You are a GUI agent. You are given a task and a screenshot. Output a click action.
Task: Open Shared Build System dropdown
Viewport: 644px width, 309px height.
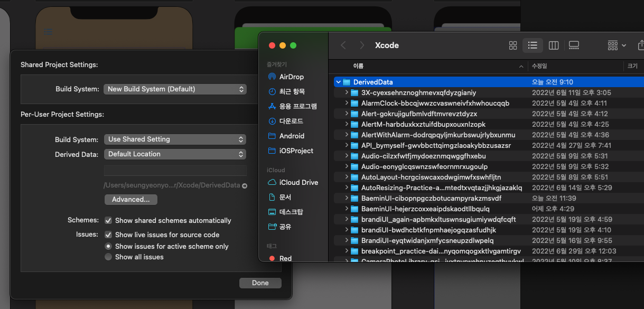[x=175, y=89]
